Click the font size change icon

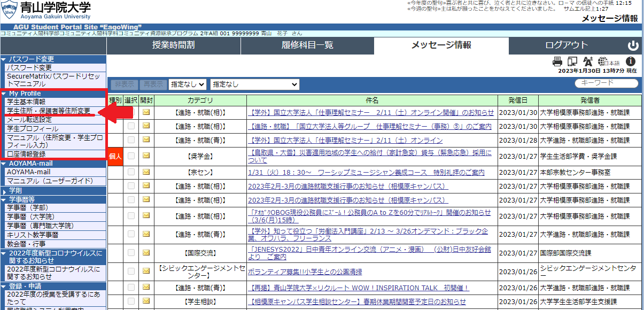coord(588,61)
